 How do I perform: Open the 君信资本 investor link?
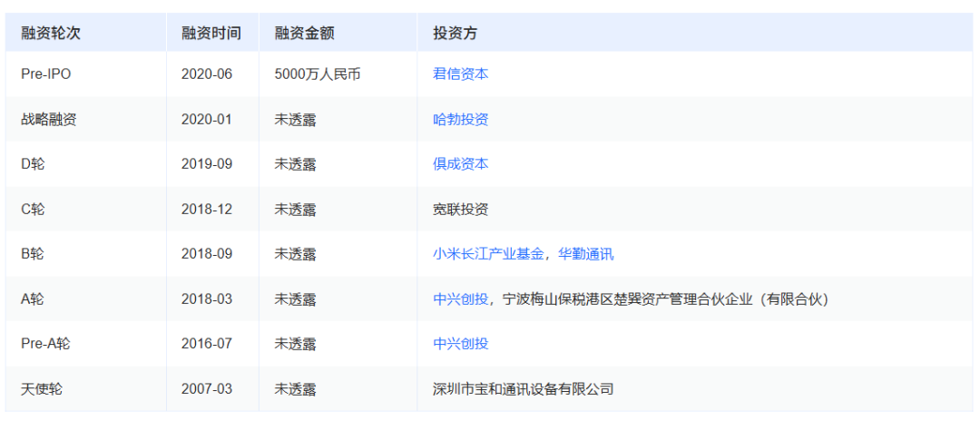tap(460, 74)
